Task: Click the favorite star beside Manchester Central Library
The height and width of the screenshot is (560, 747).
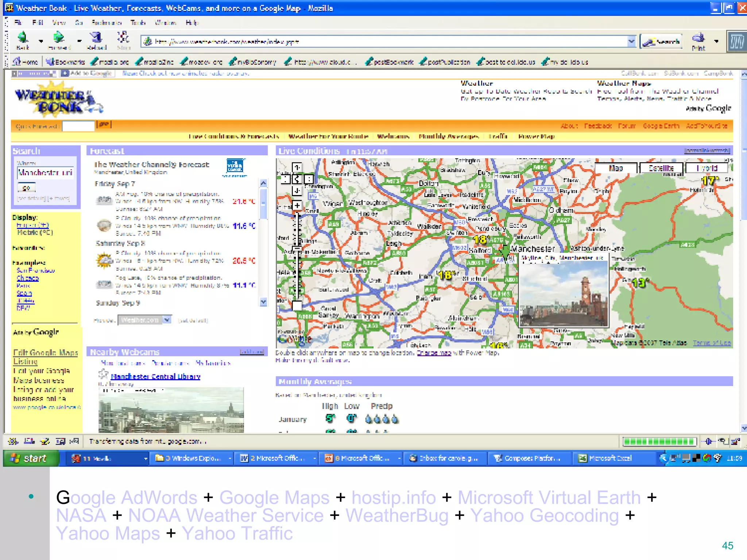Action: point(104,374)
